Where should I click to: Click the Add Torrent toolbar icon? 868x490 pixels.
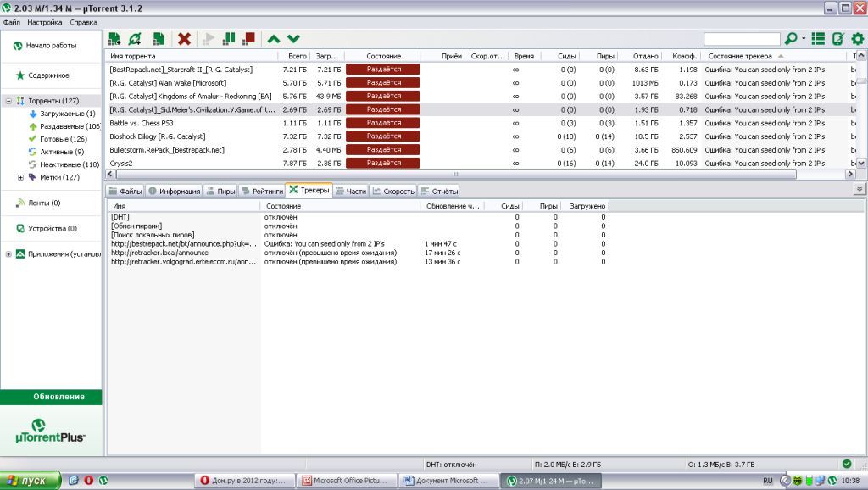(114, 39)
